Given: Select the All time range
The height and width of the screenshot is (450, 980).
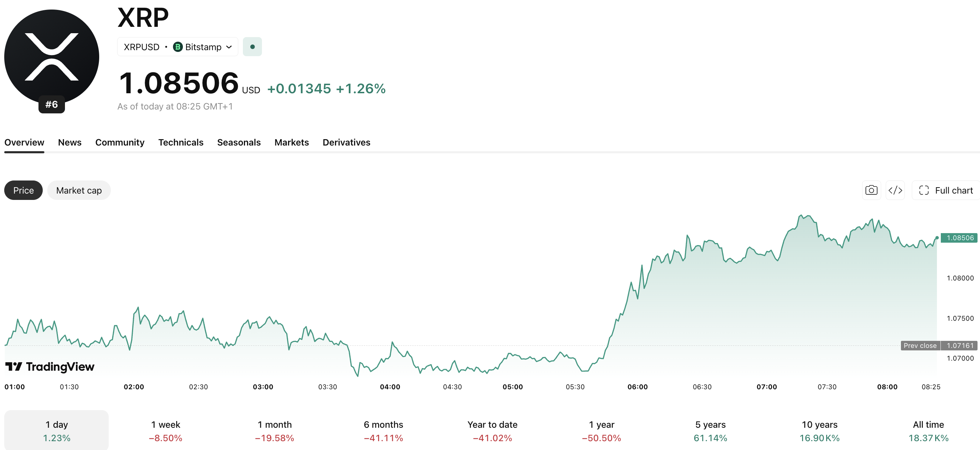Looking at the screenshot, I should (928, 431).
